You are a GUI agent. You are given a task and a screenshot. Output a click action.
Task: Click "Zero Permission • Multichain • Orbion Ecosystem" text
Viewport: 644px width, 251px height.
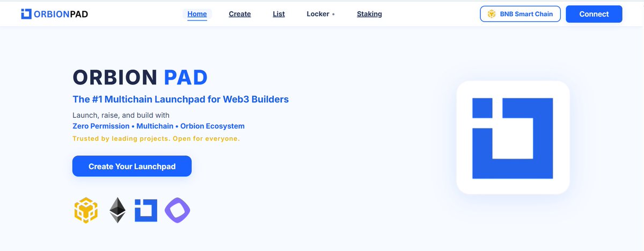[158, 126]
